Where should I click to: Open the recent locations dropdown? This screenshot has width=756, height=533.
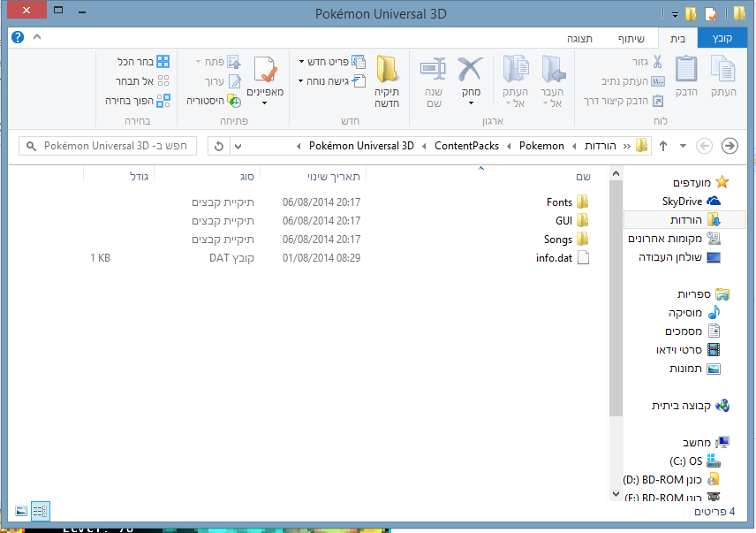click(x=683, y=146)
